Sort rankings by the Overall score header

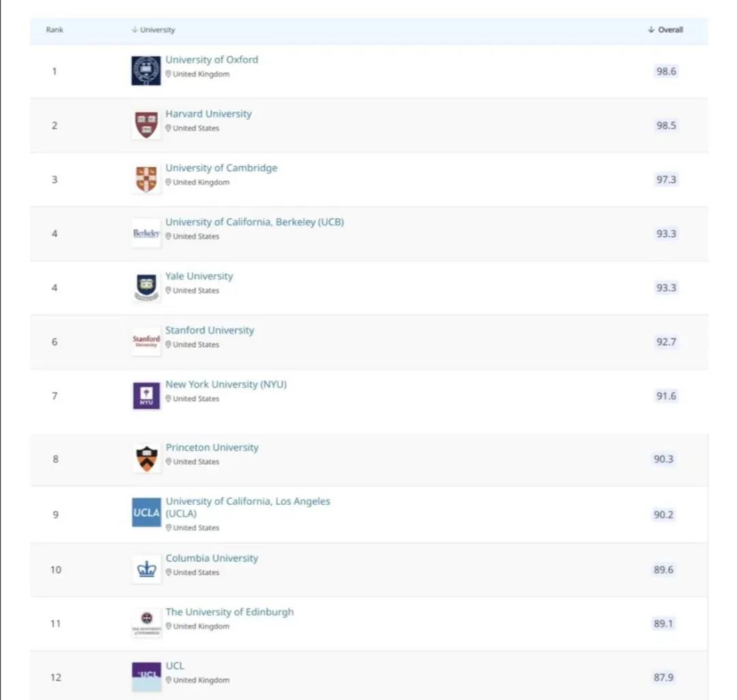[665, 30]
